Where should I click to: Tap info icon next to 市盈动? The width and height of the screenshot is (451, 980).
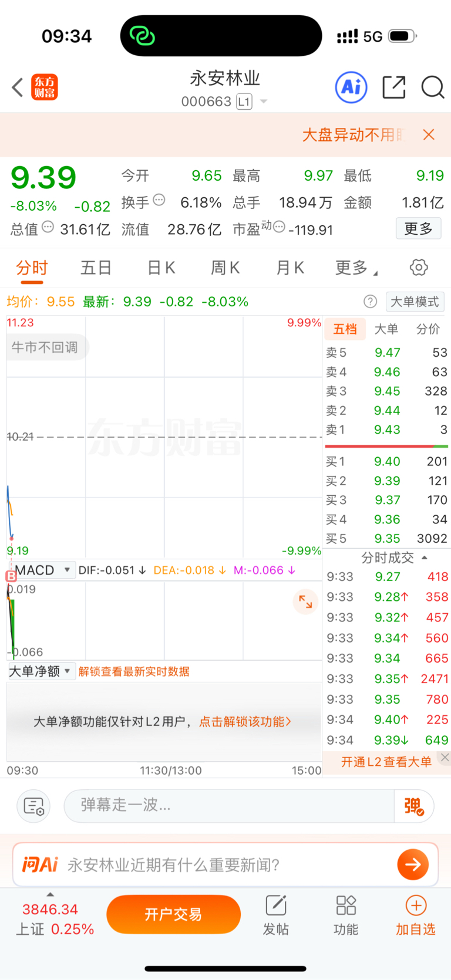[x=280, y=227]
